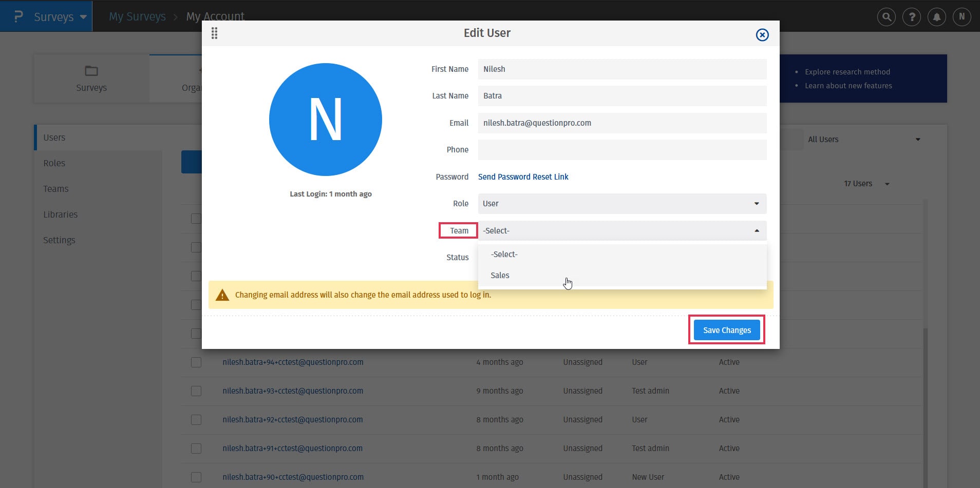Close the Edit User dialog

coord(762,34)
